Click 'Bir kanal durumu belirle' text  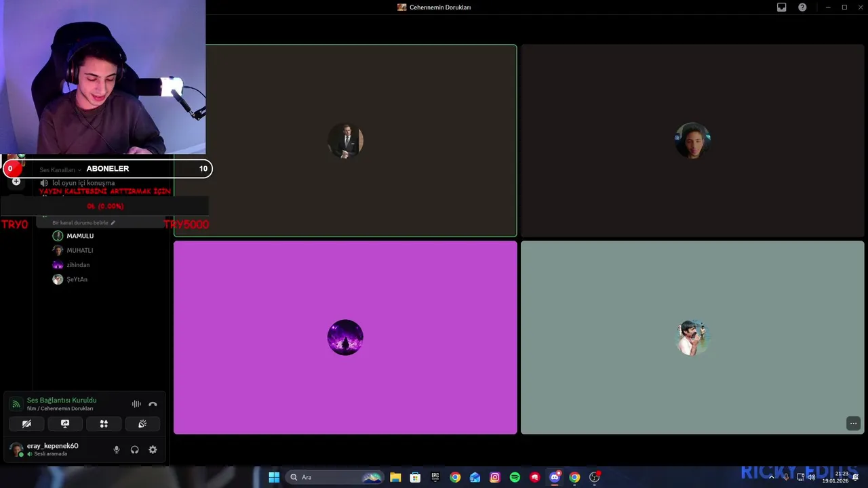coord(80,223)
